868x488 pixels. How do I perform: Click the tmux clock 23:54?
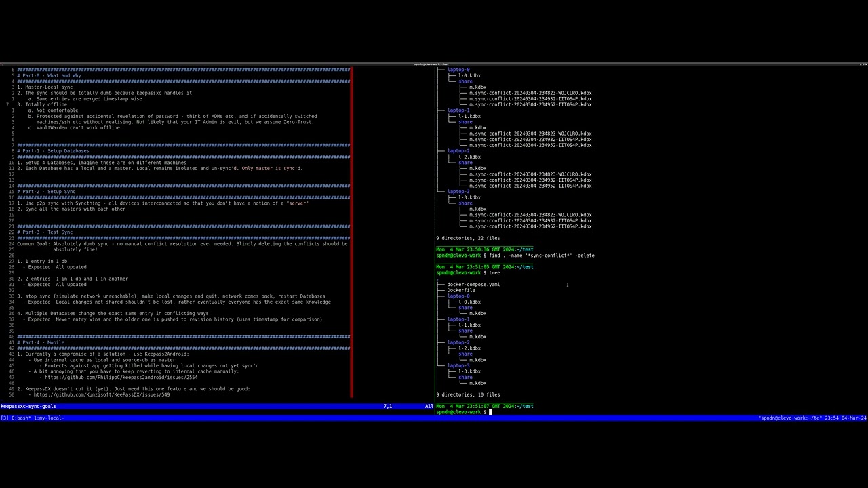click(x=832, y=418)
